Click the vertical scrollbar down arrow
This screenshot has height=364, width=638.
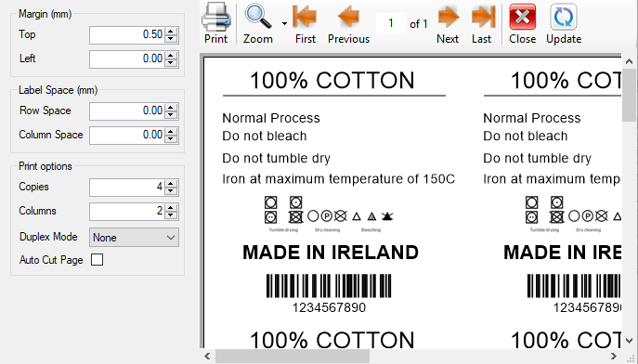(629, 340)
